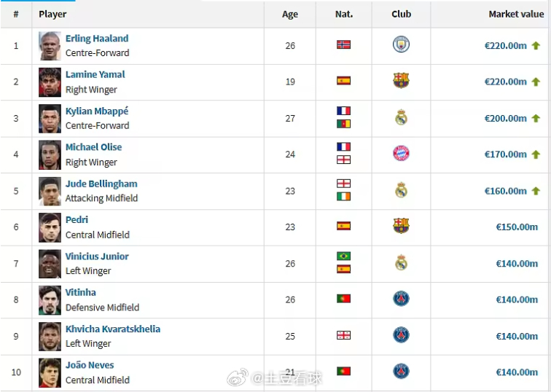This screenshot has width=551, height=392.
Task: Open Erling Haaland's player profile link
Action: [x=97, y=39]
